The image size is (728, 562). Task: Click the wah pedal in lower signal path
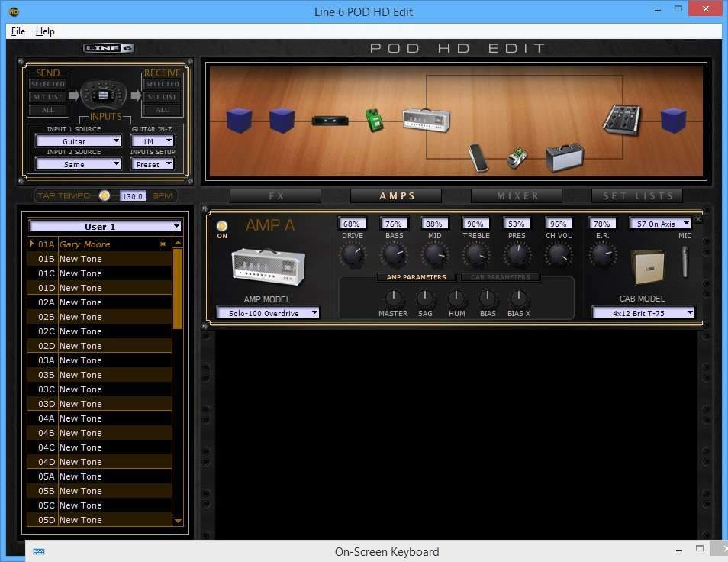478,157
